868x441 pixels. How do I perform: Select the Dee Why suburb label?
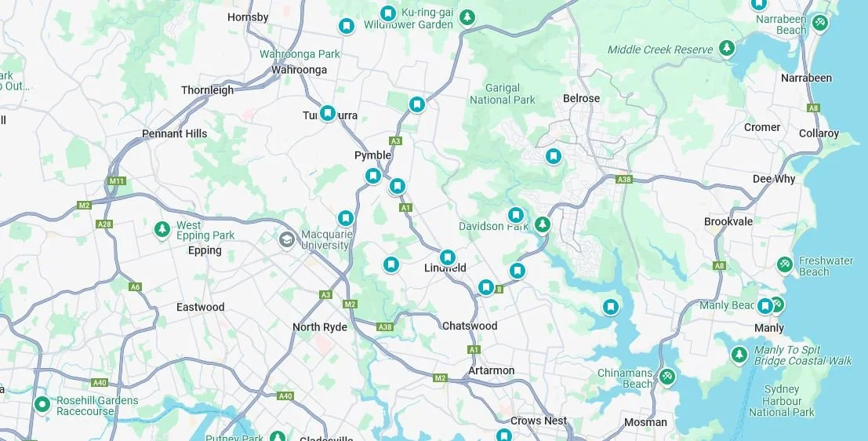coord(774,179)
